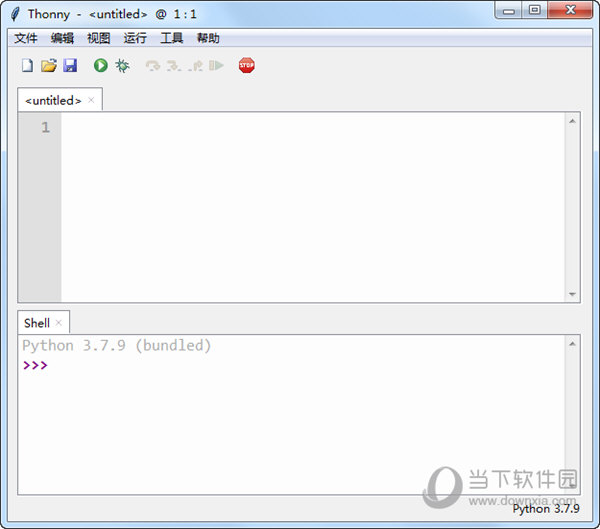600x529 pixels.
Task: Open the 运行 menu
Action: tap(135, 38)
